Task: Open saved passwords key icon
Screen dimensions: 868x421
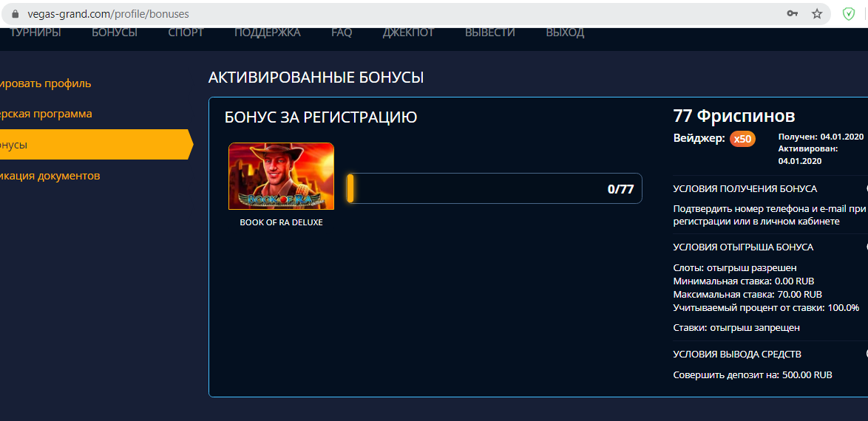Action: coord(792,14)
